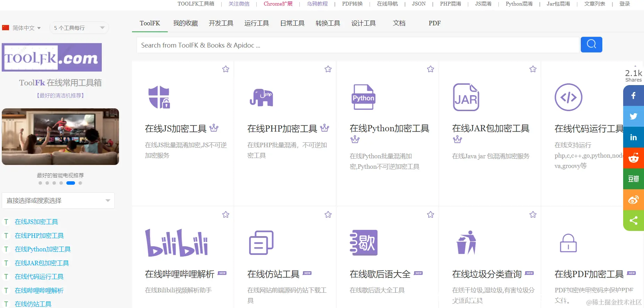Viewport: 644px width, 308px height.
Task: Share on Facebook
Action: point(634,95)
